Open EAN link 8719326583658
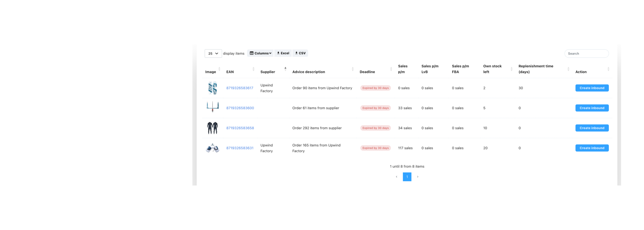The width and height of the screenshot is (644, 230). (x=240, y=128)
